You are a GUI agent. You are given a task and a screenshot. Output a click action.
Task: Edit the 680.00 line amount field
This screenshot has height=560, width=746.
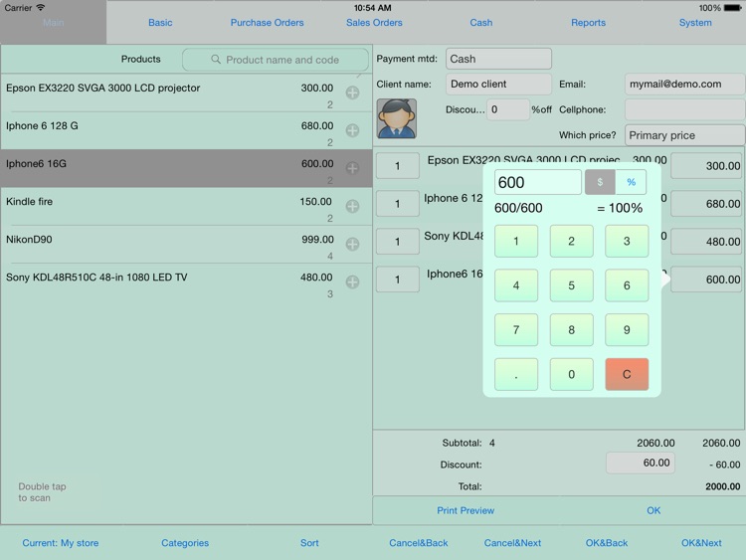pyautogui.click(x=706, y=204)
